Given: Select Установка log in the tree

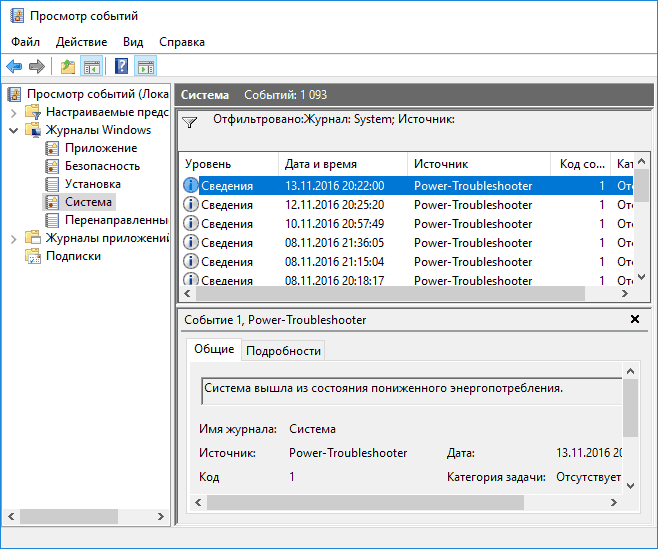Looking at the screenshot, I should pos(93,184).
